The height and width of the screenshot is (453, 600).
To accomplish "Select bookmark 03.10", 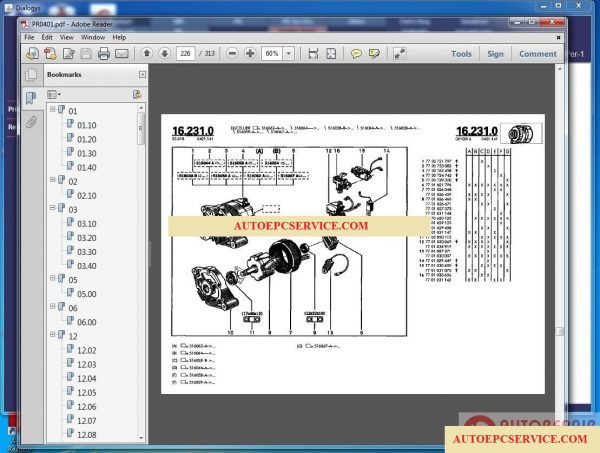I will click(86, 224).
